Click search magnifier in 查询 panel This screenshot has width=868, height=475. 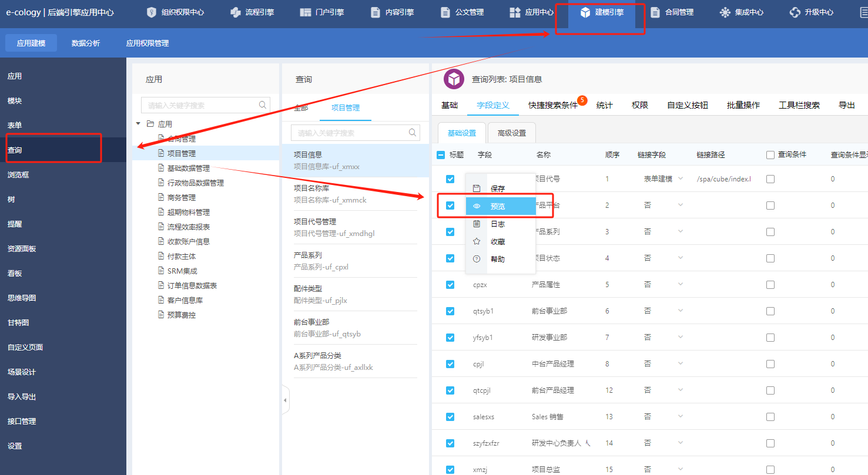tap(413, 133)
